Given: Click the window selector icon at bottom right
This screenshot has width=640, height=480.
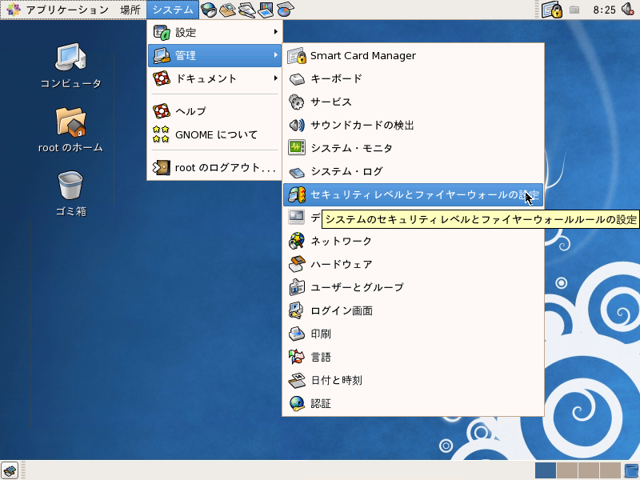Looking at the screenshot, I should click(x=632, y=471).
